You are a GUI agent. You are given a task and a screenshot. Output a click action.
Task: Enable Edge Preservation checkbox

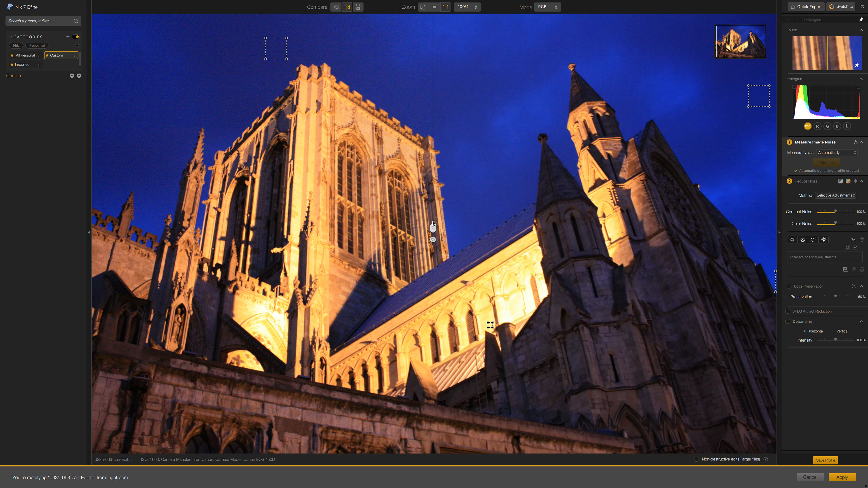point(789,286)
